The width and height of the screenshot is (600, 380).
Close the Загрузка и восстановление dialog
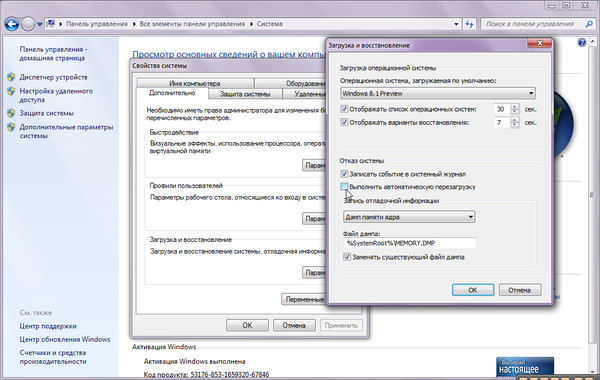tap(539, 43)
